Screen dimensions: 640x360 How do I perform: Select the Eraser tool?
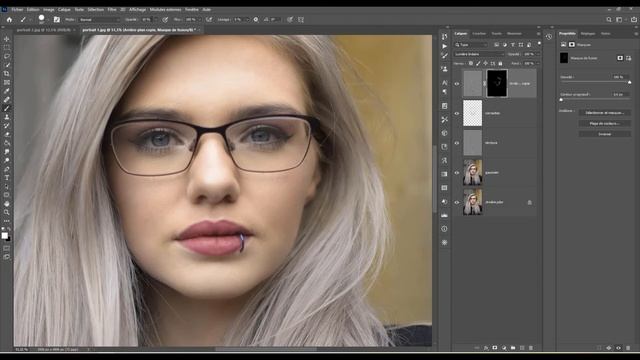7,135
